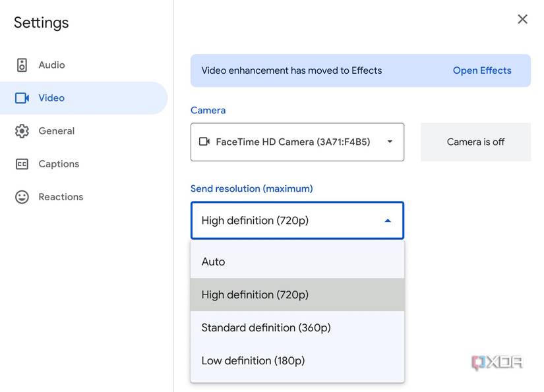Select Standard definition (360p) option
The width and height of the screenshot is (544, 392).
coord(297,327)
